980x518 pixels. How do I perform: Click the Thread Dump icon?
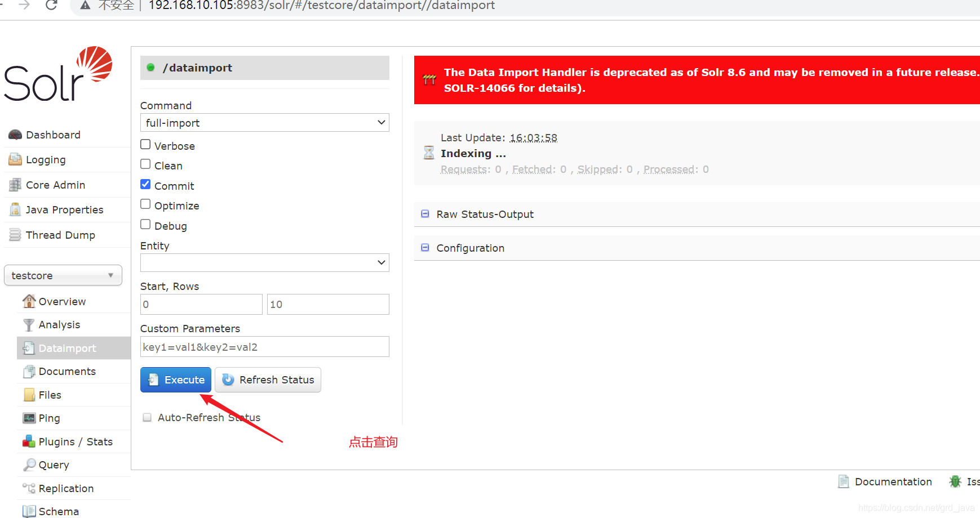(x=15, y=235)
